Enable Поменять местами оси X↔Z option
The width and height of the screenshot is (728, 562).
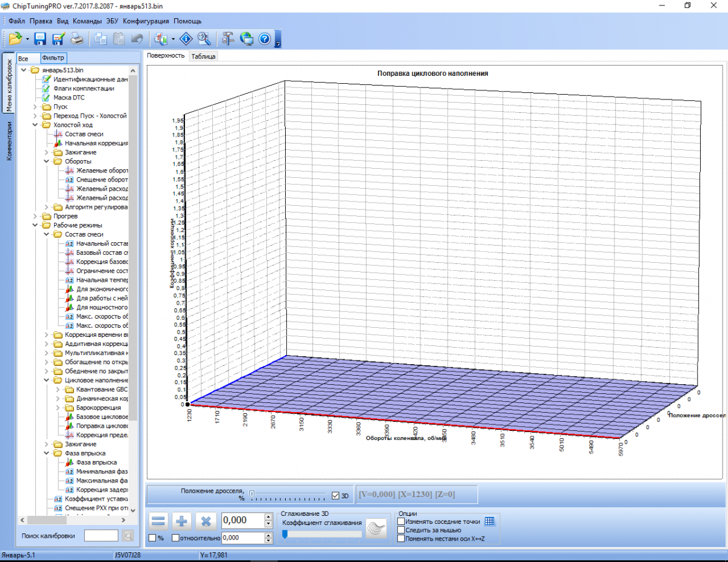click(x=401, y=538)
